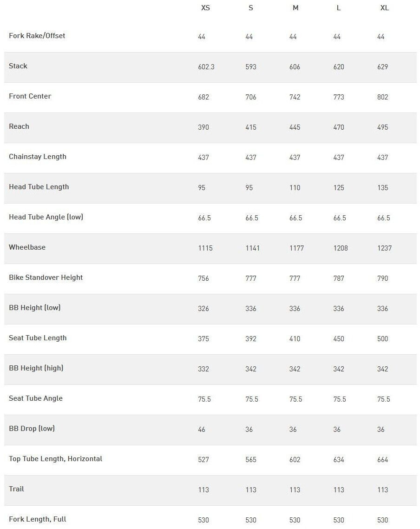Screen dimensions: 420x529
Task: Click the 46 BB Drop value for XS
Action: pos(202,430)
